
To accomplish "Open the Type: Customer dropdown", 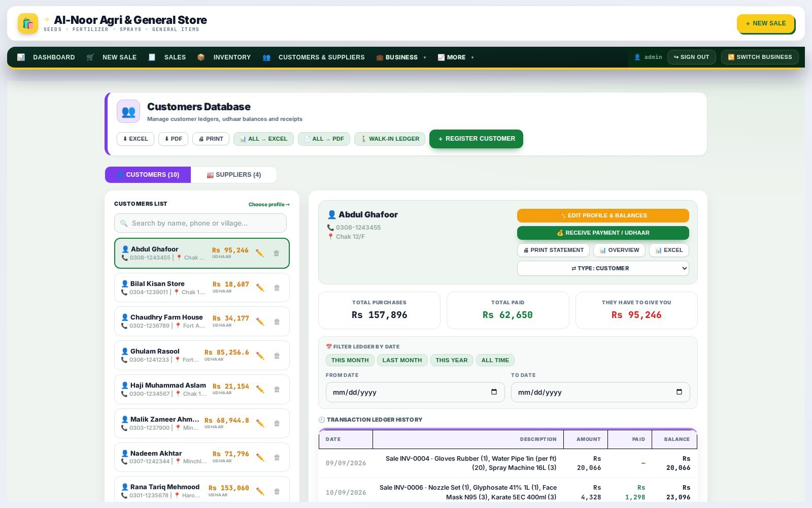I will (x=603, y=268).
